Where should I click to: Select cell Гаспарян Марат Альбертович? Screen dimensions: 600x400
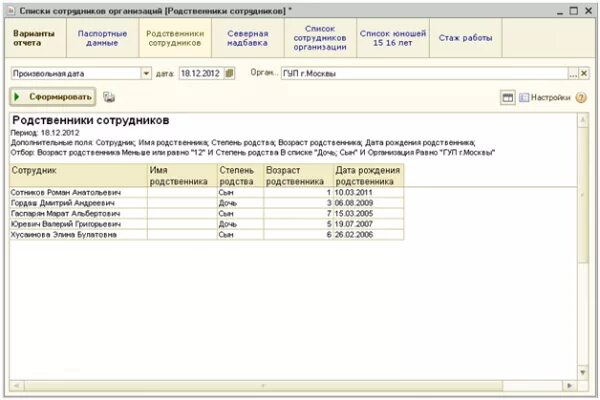tap(78, 213)
